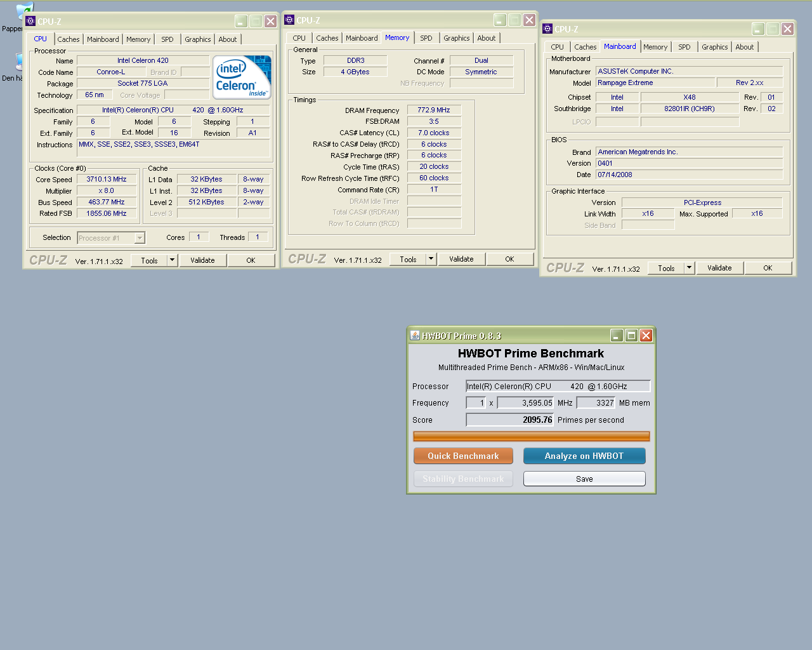Click Southbridge value 82801IR (ICH9R)

[690, 109]
